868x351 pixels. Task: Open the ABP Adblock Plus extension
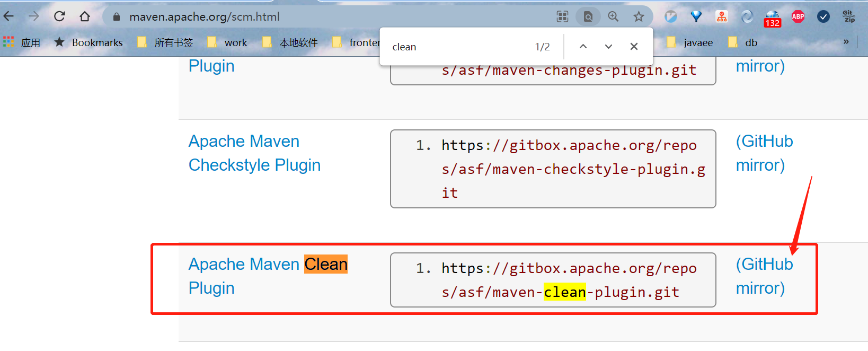coord(798,16)
